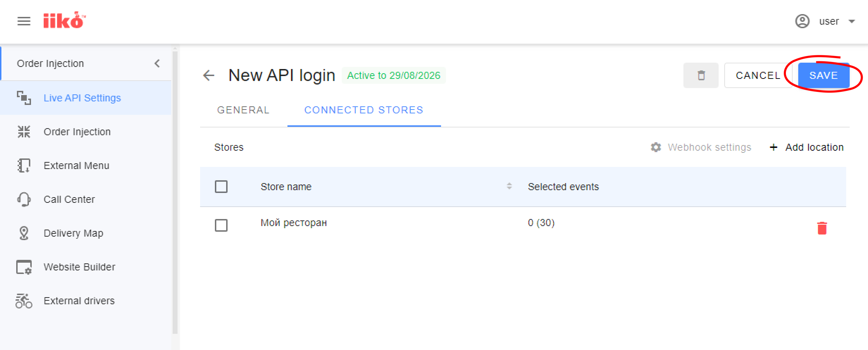
Task: Collapse the Order Injection sidebar chevron
Action: [x=157, y=63]
